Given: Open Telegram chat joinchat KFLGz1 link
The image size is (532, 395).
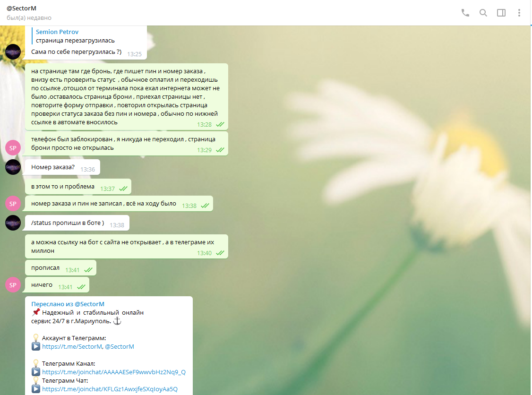Looking at the screenshot, I should coord(110,389).
